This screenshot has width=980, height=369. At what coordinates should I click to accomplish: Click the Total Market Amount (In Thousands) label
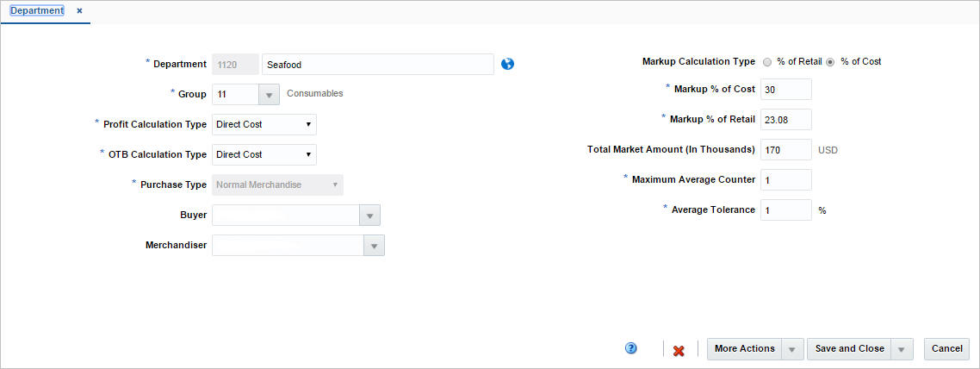[x=671, y=150]
